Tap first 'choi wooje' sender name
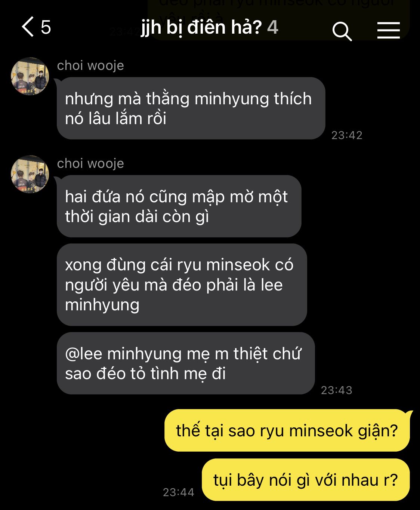This screenshot has height=510, width=420. click(90, 65)
